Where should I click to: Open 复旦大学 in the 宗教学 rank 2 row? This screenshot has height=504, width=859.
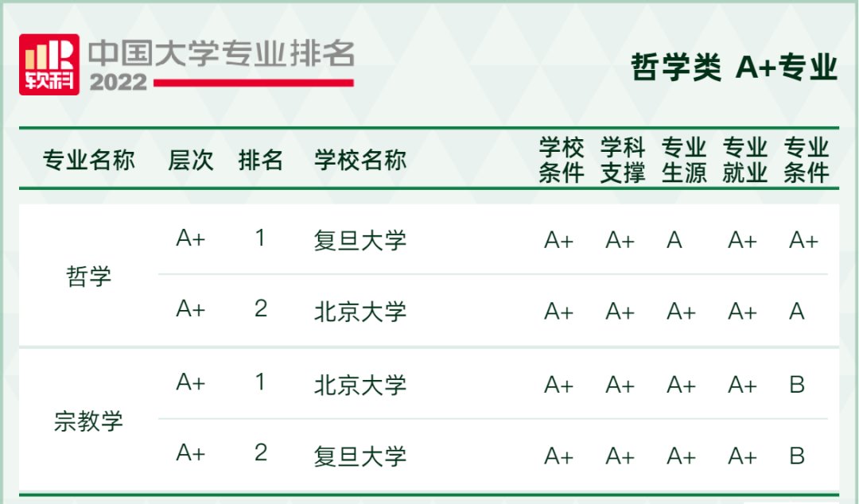click(x=360, y=456)
